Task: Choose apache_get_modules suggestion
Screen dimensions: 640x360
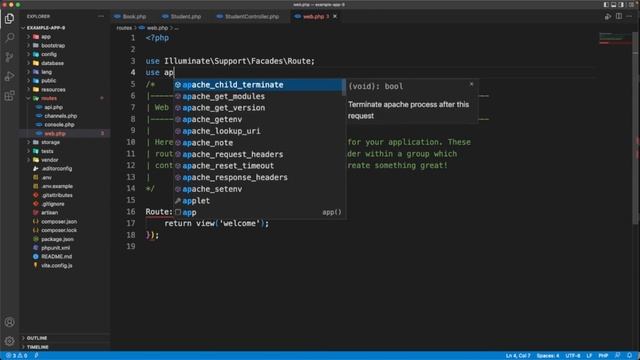Action: [x=259, y=96]
